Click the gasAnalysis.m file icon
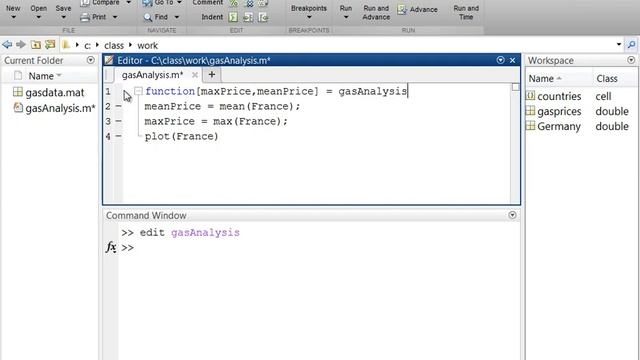Image resolution: width=640 pixels, height=360 pixels. tap(18, 107)
